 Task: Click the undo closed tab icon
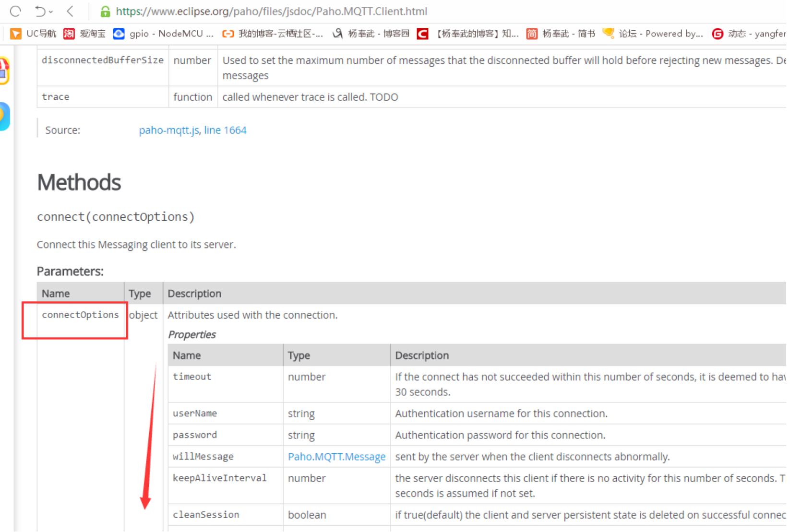tap(40, 11)
